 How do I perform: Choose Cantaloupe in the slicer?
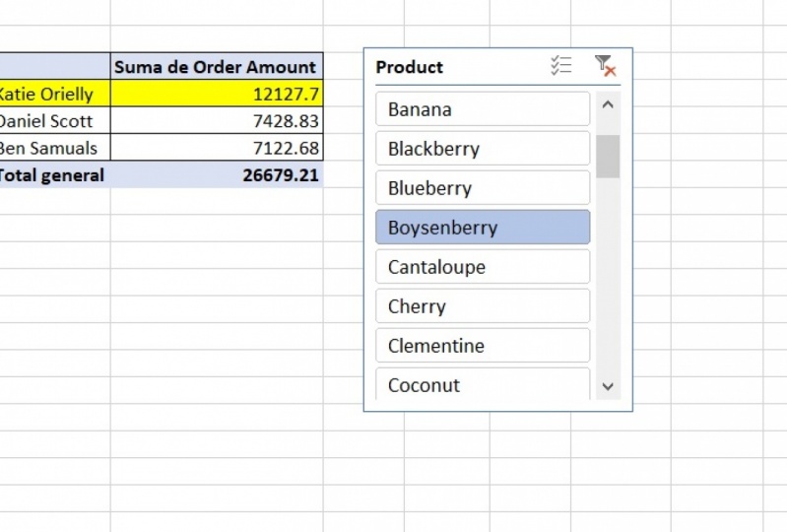(483, 267)
